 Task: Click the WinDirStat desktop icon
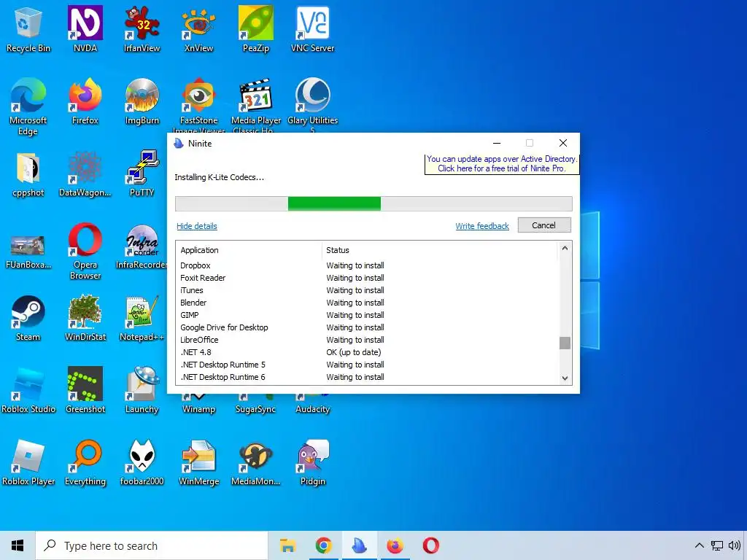pos(85,318)
